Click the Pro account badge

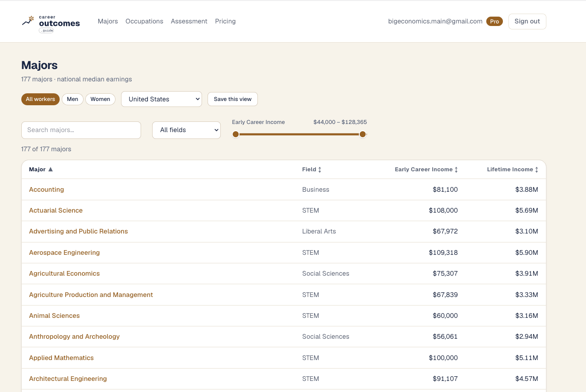coord(494,21)
